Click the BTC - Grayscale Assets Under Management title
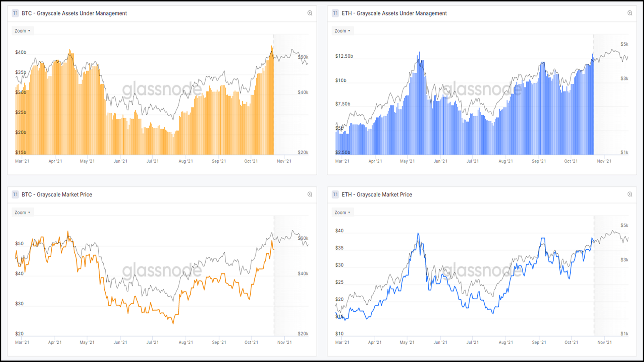 pos(74,13)
